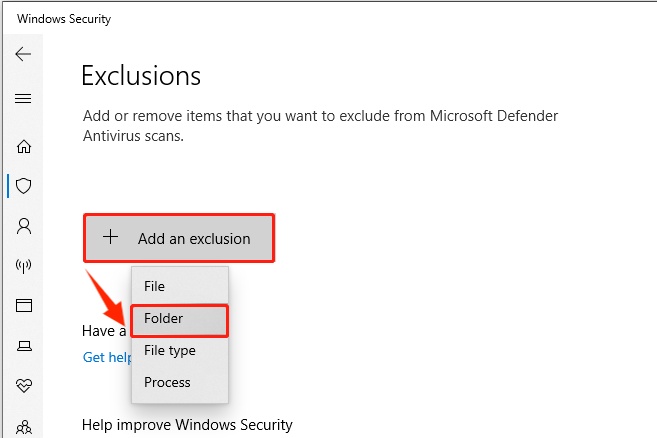Select Process in the exclusion menu
The height and width of the screenshot is (438, 657).
coord(167,382)
